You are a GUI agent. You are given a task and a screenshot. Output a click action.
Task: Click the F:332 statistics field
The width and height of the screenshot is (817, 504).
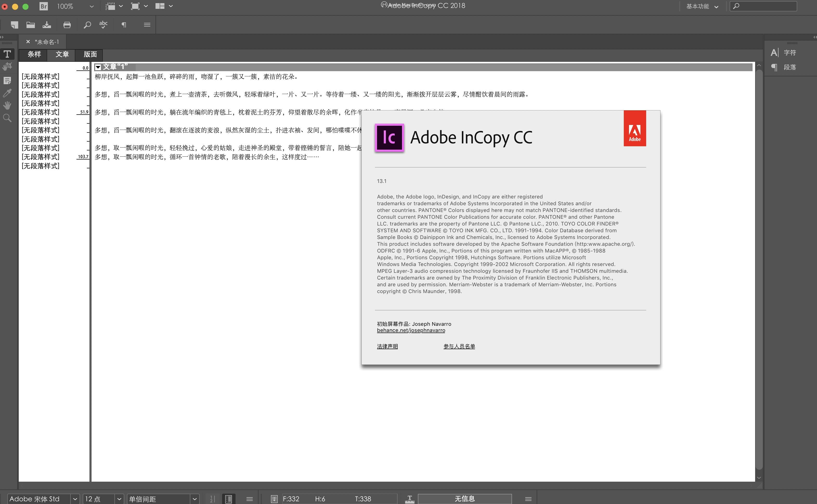[291, 499]
